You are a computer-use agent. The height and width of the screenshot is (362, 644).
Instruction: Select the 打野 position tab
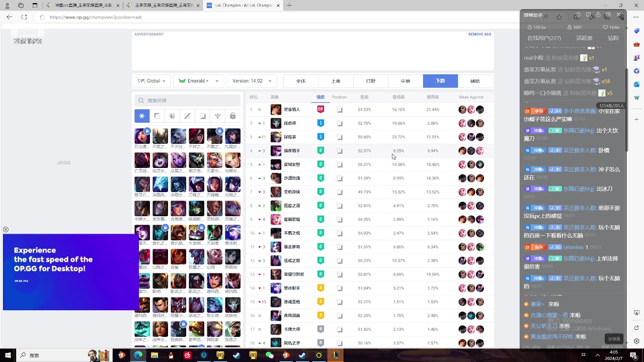click(370, 81)
